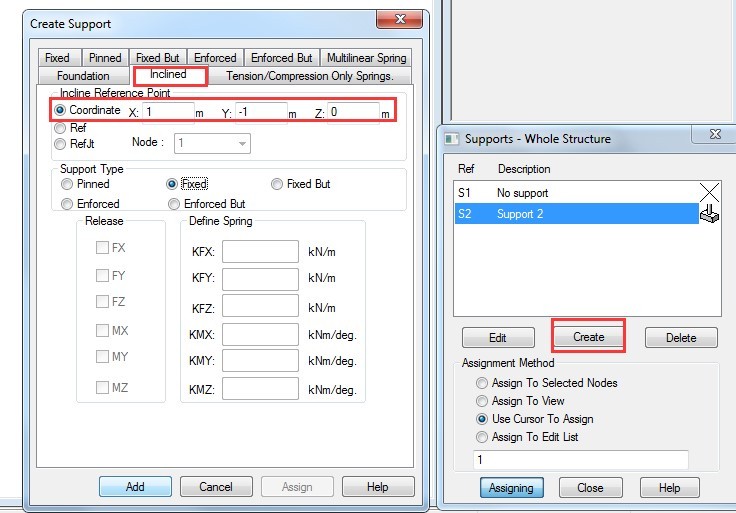The height and width of the screenshot is (513, 736).
Task: Select the Multilinear Spring tab
Action: pos(366,58)
